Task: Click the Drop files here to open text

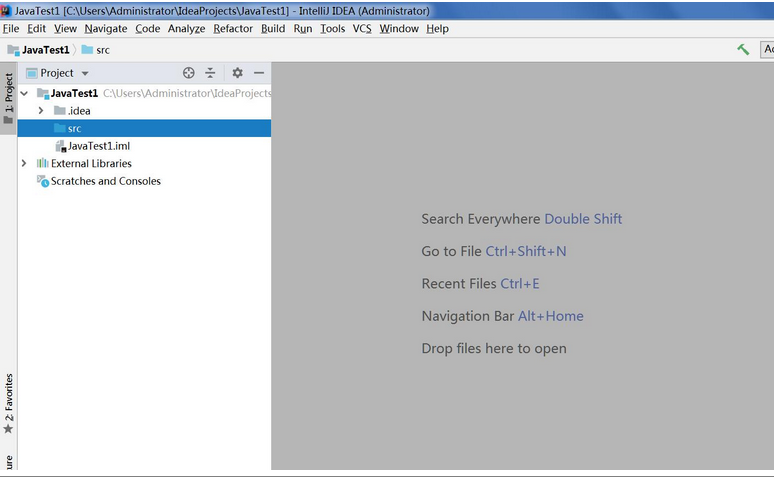Action: coord(494,349)
